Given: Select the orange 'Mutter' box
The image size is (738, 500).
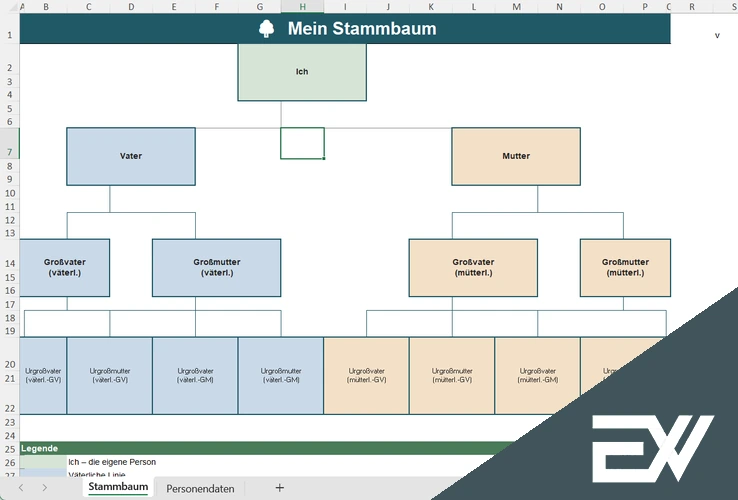Looking at the screenshot, I should (515, 156).
